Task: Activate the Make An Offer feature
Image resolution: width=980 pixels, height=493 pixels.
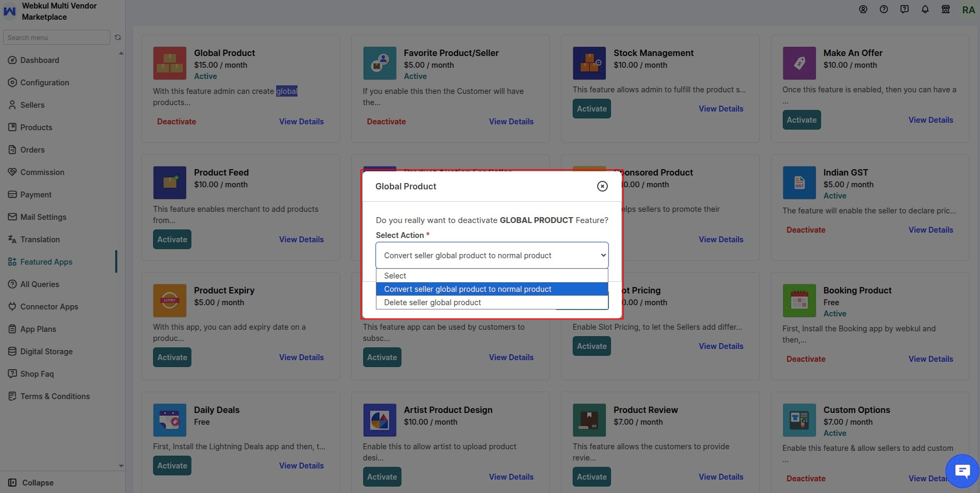Action: point(801,120)
